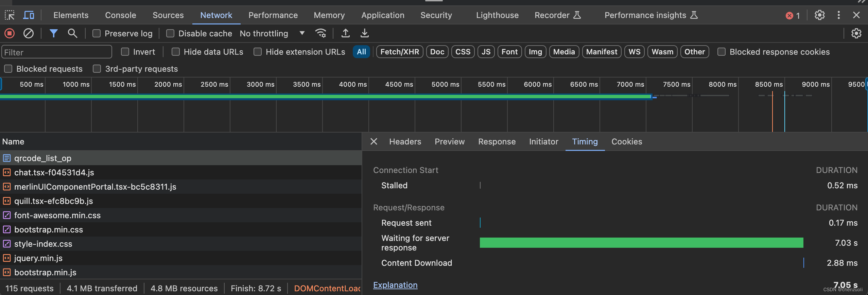
Task: Check 3rd-party requests
Action: tap(97, 69)
